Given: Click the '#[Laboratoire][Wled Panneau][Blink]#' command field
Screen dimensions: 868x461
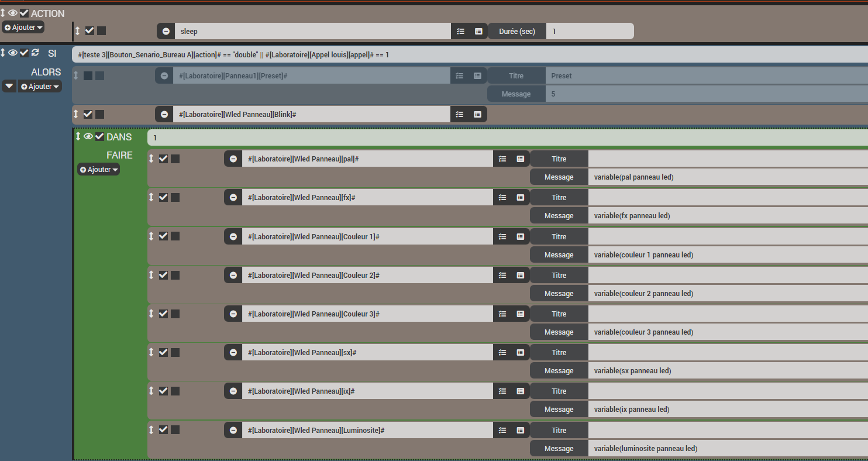Looking at the screenshot, I should 312,115.
